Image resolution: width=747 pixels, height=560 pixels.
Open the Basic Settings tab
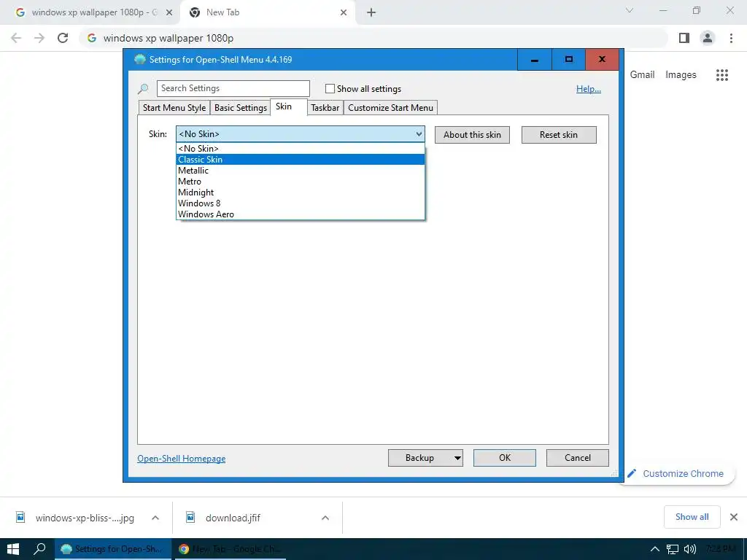[x=241, y=108]
